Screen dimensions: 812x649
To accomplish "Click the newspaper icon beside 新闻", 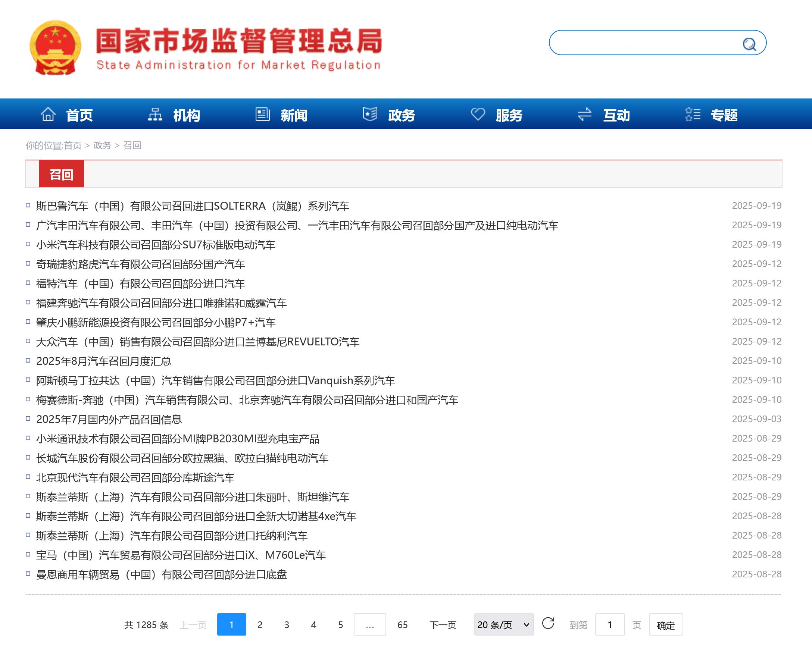I will point(262,114).
